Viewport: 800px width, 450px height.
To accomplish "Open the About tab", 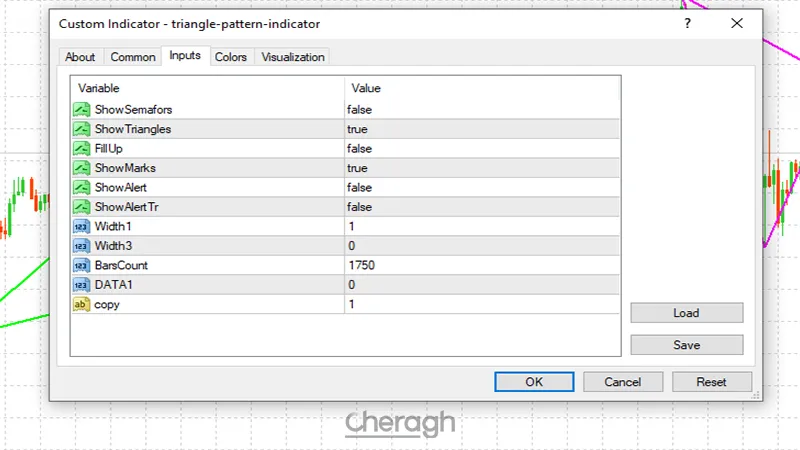I will pos(80,57).
